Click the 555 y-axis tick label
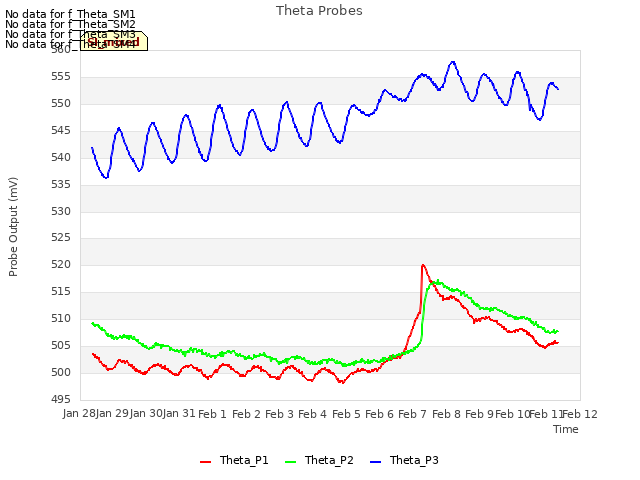640x480 pixels. pyautogui.click(x=61, y=77)
